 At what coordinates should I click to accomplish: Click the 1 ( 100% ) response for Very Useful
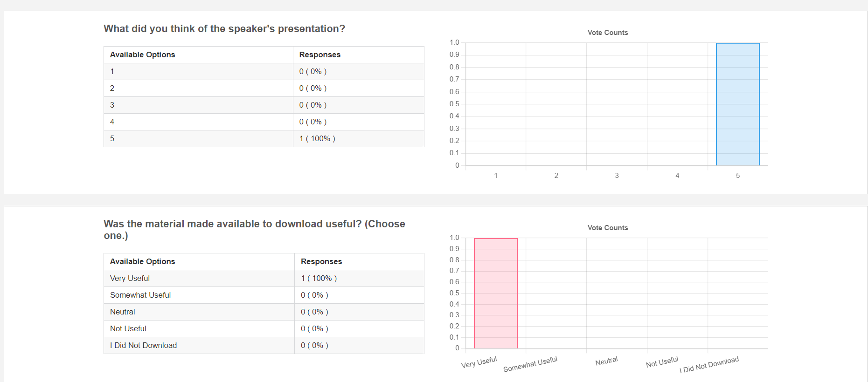319,279
